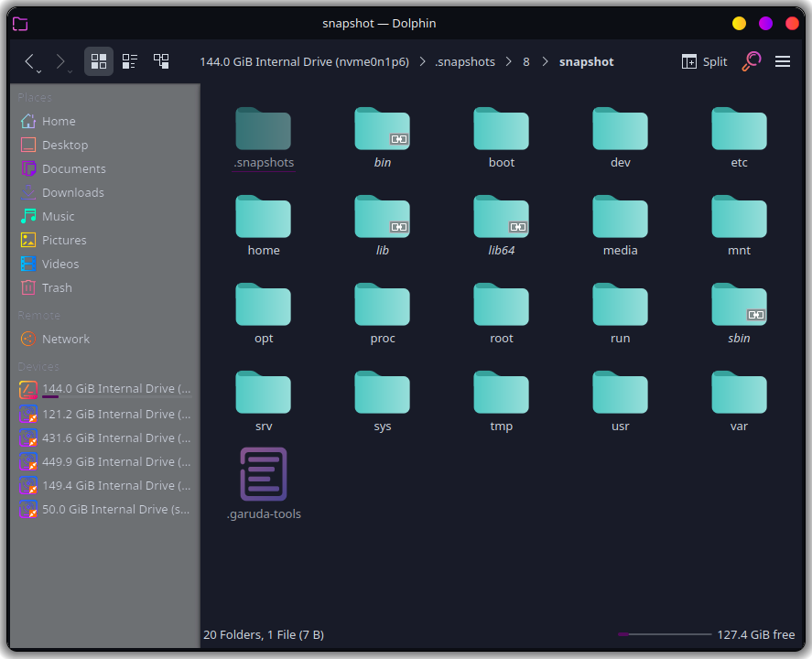Select the 449.9 GiB Internal Drive device
Screen dimensions: 812x659
coord(105,462)
